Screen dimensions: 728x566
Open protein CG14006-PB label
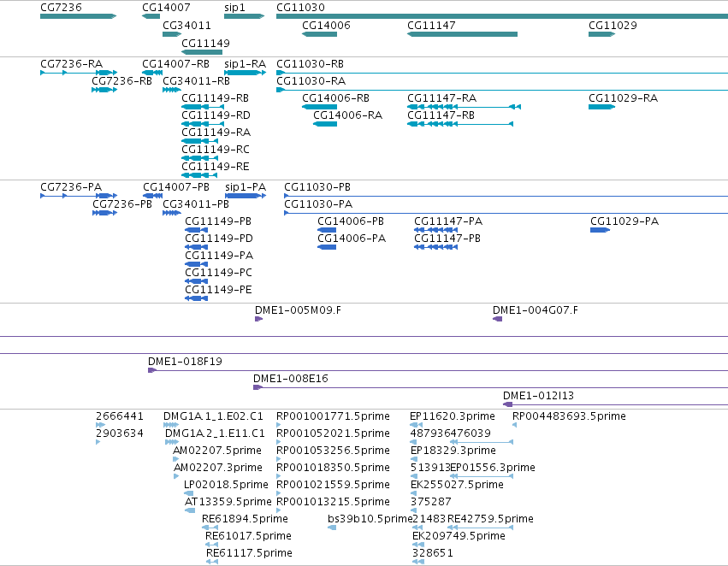[351, 221]
